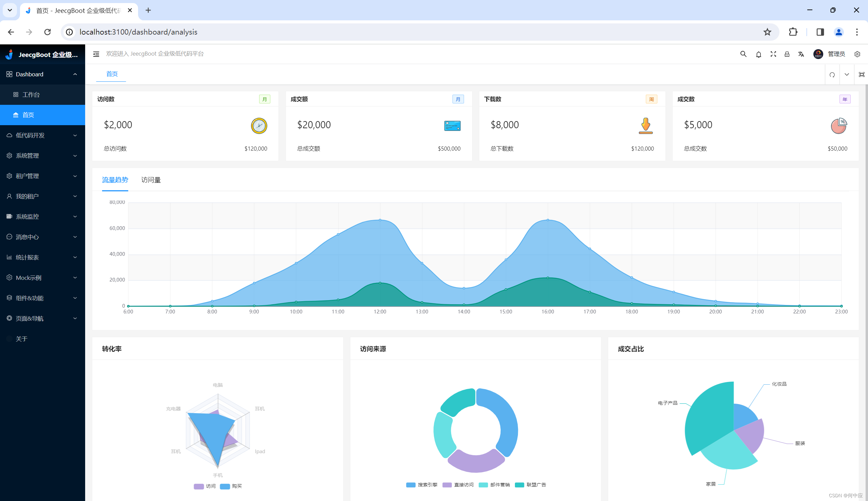The image size is (868, 501).
Task: Toggle the browser side panel icon
Action: coord(820,32)
